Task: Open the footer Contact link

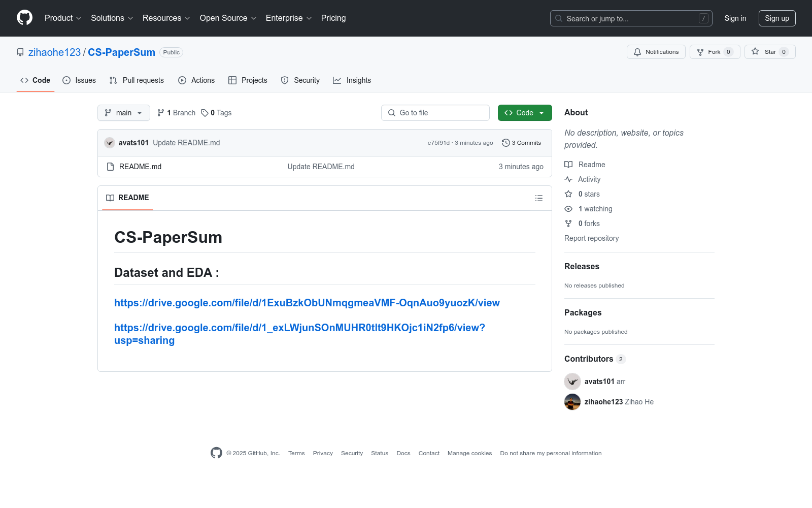Action: (429, 453)
